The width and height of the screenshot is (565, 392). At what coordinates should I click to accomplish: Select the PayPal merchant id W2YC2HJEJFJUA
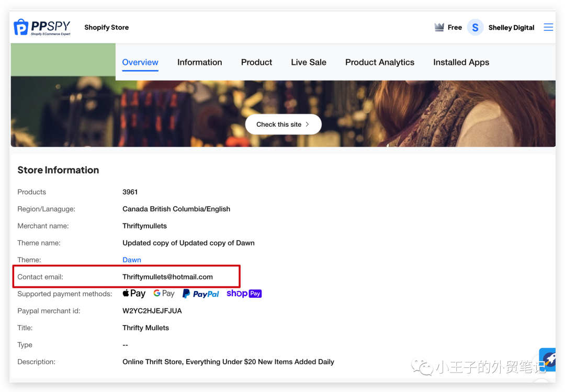coord(152,311)
